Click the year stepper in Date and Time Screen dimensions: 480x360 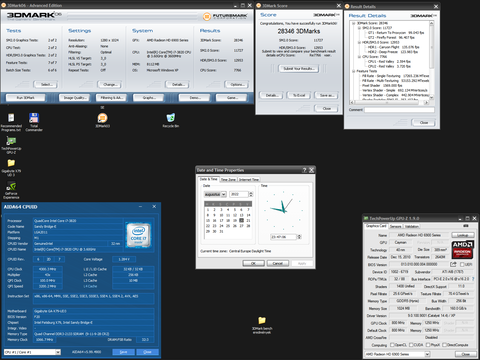coord(251,194)
